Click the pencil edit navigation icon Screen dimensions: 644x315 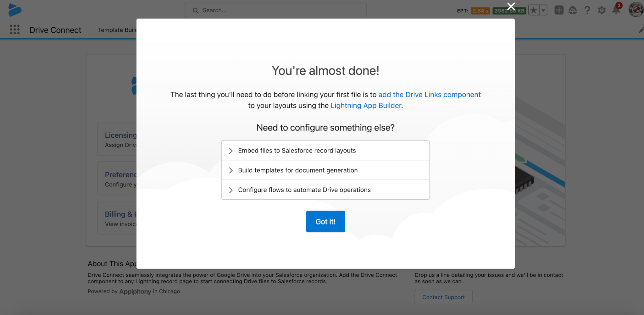point(641,30)
